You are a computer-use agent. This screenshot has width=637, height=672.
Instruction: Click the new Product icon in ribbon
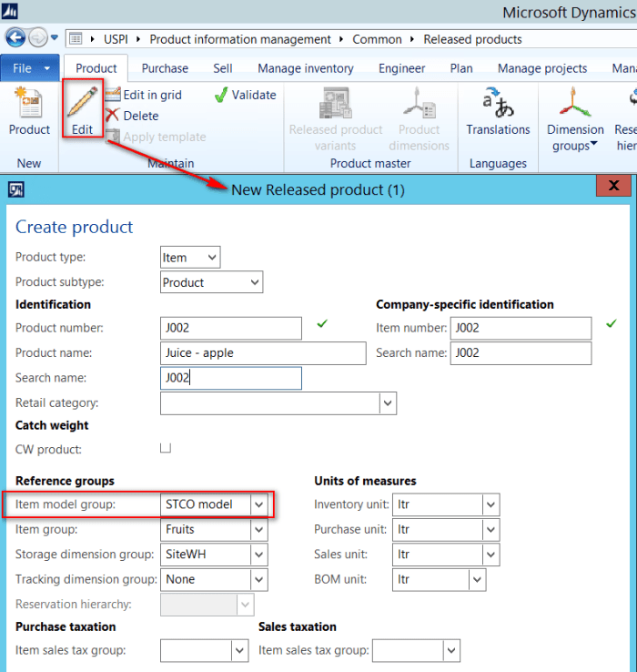[29, 104]
